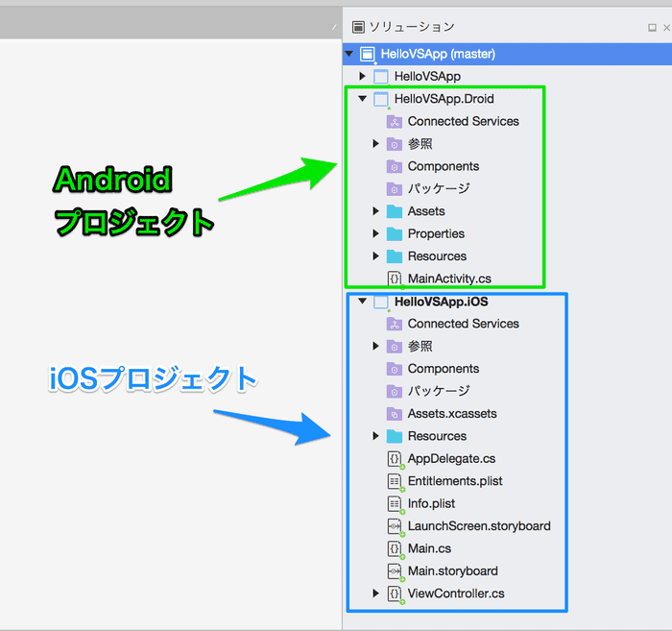Collapse the HelloVSApp.iOS project node

(362, 302)
